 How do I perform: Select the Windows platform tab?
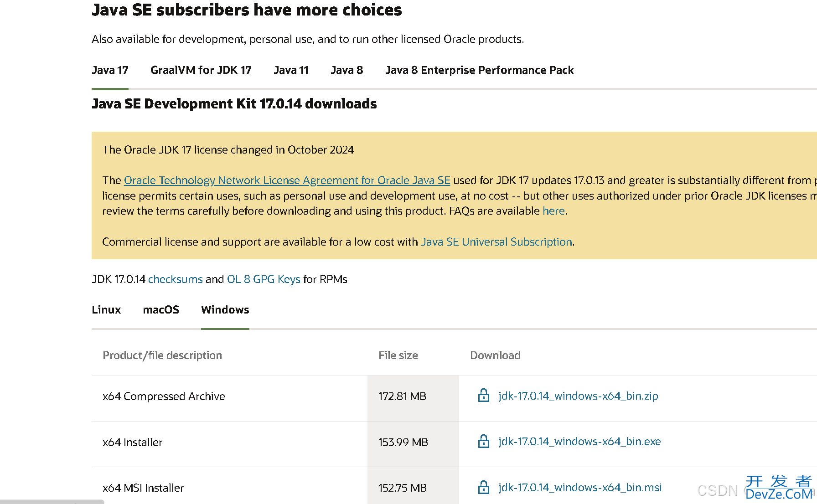[x=225, y=310]
